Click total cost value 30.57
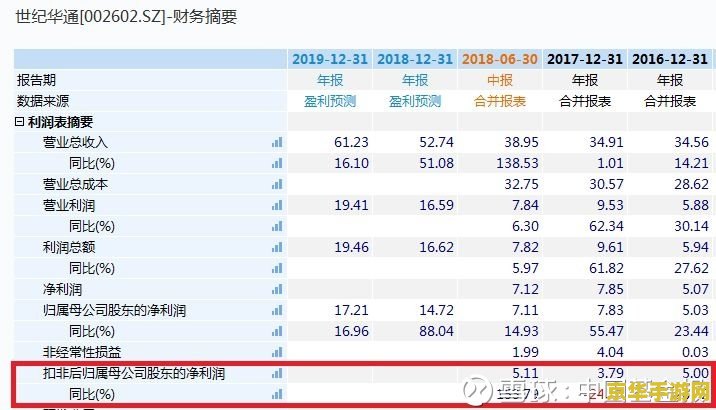The width and height of the screenshot is (716, 410). click(606, 184)
